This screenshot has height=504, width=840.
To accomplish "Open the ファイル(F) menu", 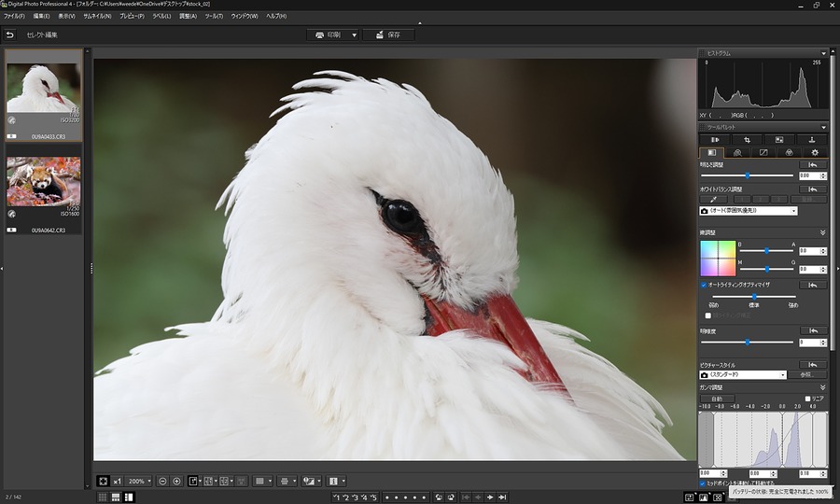I will coord(14,16).
